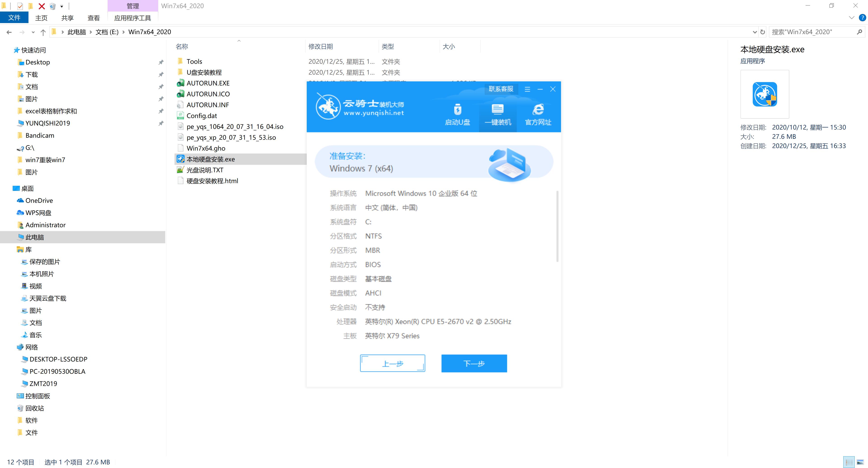Open the U盘安装教程 folder

tap(205, 72)
